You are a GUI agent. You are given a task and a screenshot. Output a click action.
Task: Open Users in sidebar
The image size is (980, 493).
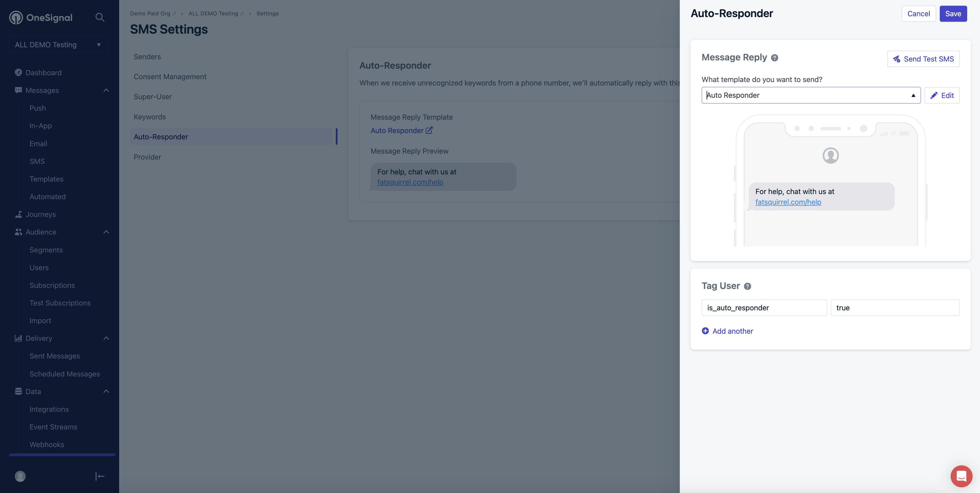point(39,267)
